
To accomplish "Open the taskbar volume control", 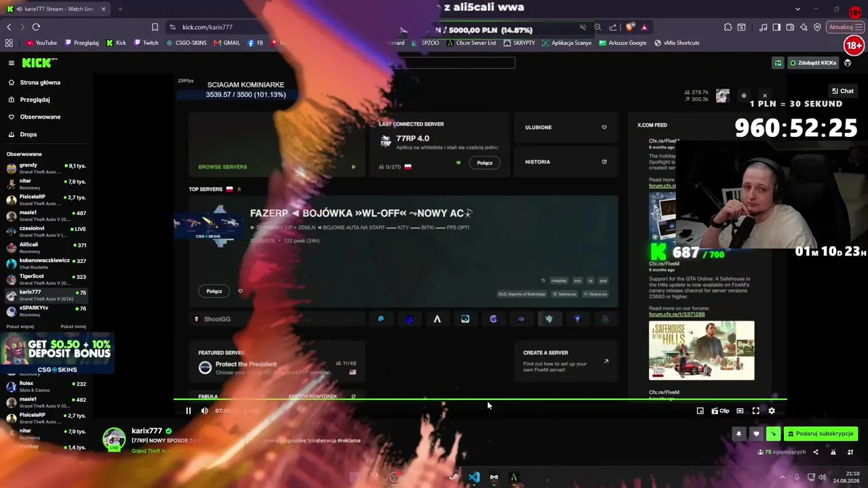I will (x=822, y=477).
